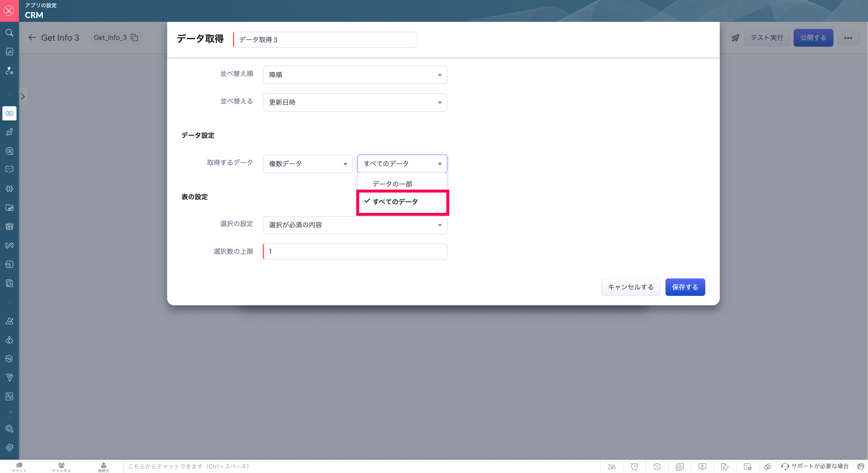Click the rocket icon near テスト実行
The height and width of the screenshot is (473, 868).
pyautogui.click(x=735, y=38)
